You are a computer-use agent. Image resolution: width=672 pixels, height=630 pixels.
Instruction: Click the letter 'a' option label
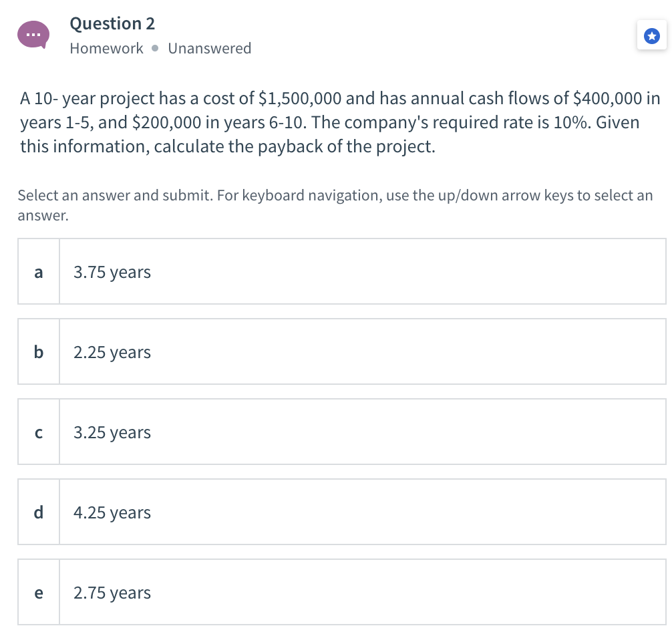coord(39,272)
